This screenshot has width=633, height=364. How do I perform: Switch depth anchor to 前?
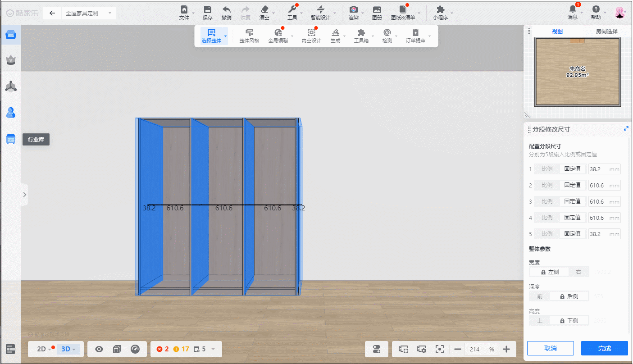pos(540,296)
